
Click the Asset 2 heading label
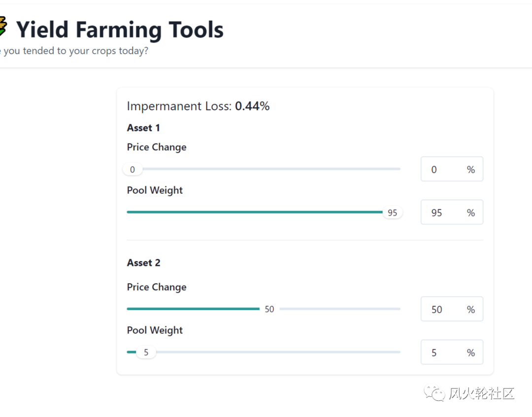(143, 263)
